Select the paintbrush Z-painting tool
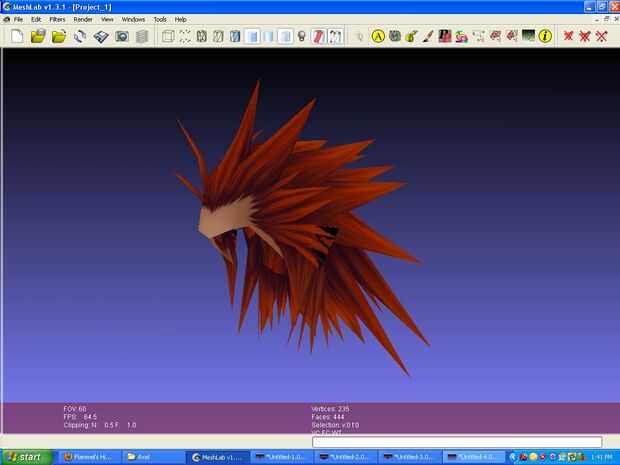This screenshot has width=620, height=465. point(428,36)
